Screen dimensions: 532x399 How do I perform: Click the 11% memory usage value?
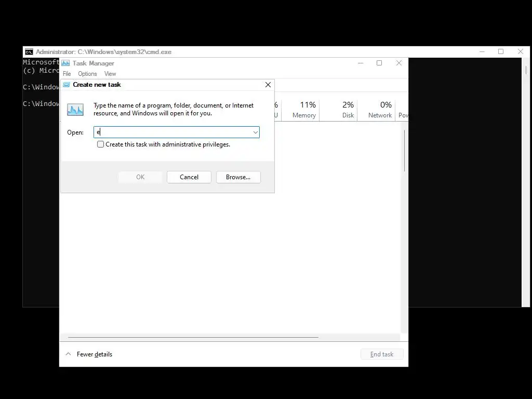coord(308,105)
